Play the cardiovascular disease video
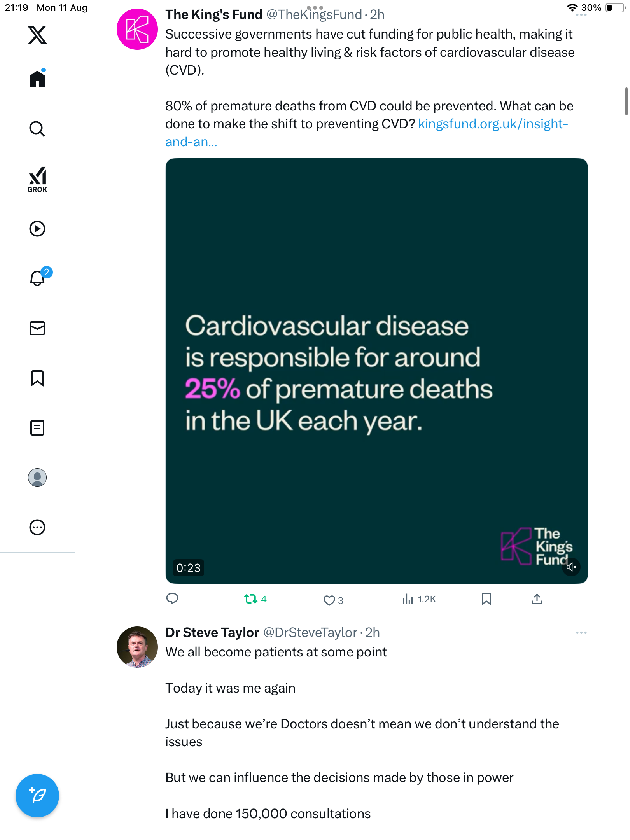Screen dimensions: 630x840 pyautogui.click(x=376, y=371)
